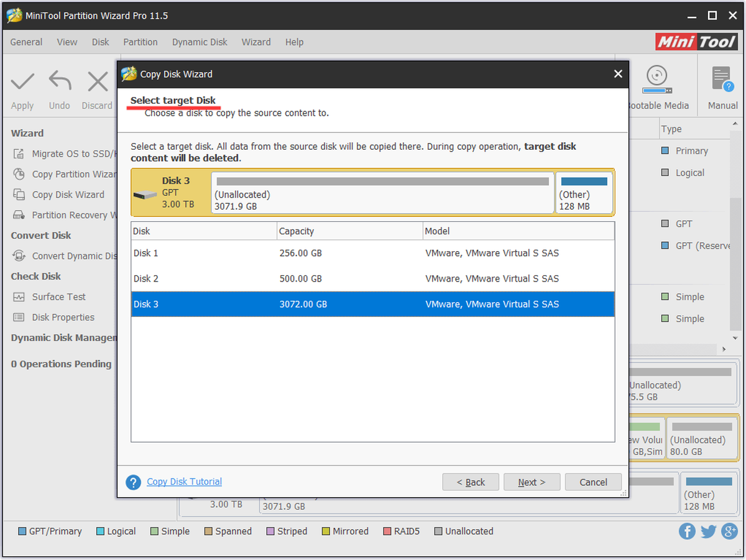The width and height of the screenshot is (746, 560).
Task: Click the Bootable Media disc icon
Action: (656, 78)
